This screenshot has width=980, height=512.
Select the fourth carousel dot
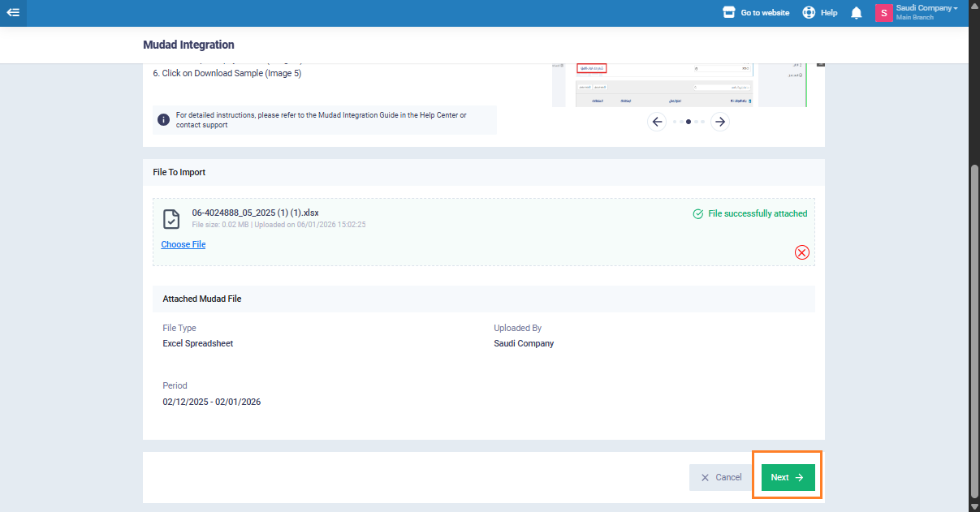[x=696, y=122]
